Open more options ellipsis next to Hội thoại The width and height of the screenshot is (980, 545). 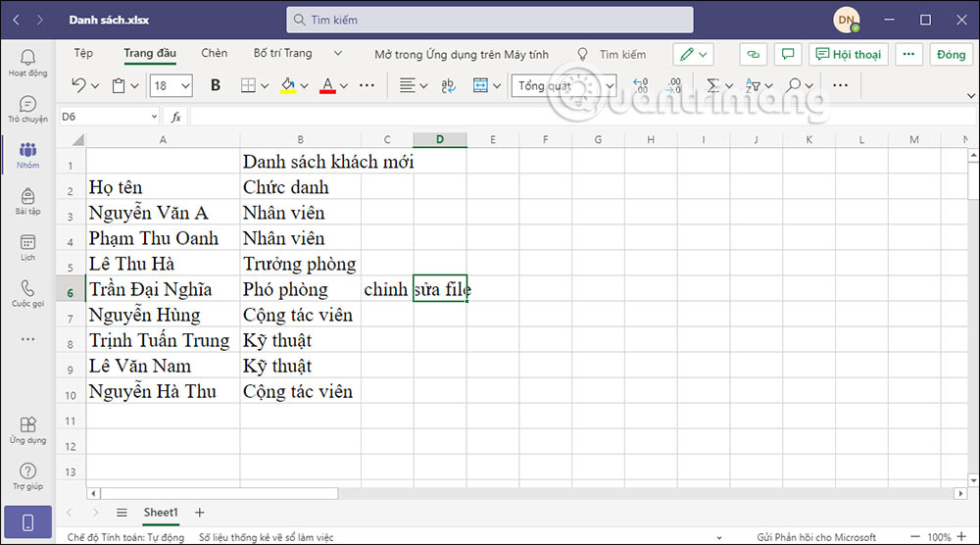click(908, 54)
